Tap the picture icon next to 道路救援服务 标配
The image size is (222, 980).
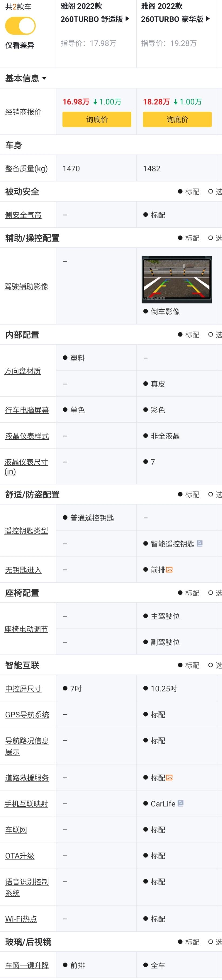[x=169, y=778]
